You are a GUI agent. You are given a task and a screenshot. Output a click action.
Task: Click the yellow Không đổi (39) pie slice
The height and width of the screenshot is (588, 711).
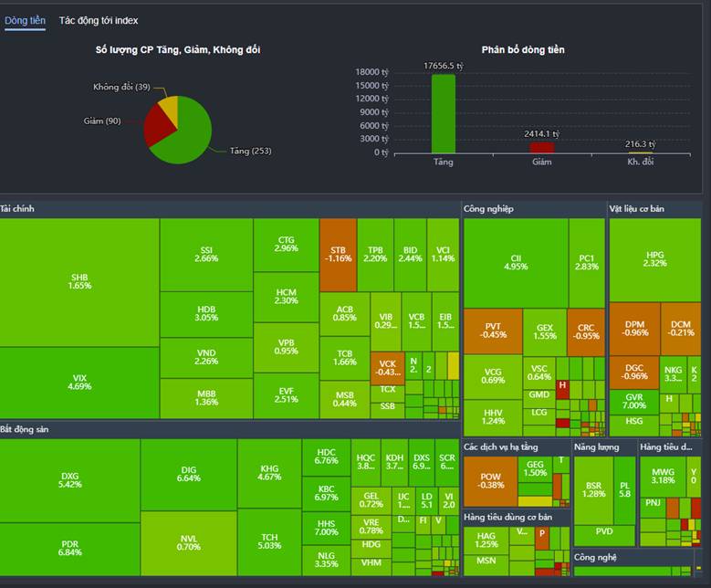click(x=169, y=109)
